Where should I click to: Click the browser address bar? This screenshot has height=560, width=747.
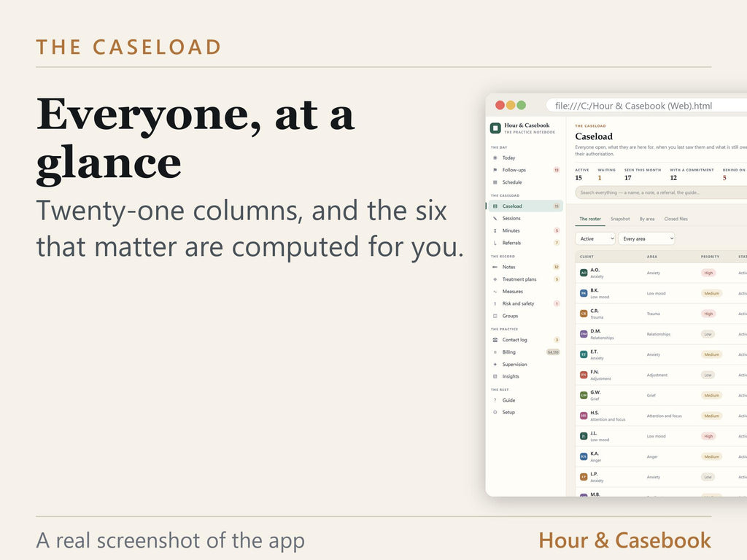(x=646, y=106)
